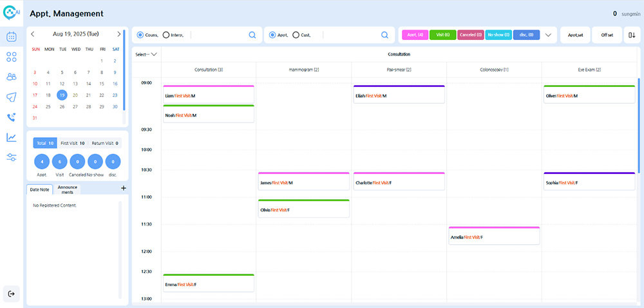Expand the status filter chevron
The width and height of the screenshot is (644, 308).
[548, 35]
